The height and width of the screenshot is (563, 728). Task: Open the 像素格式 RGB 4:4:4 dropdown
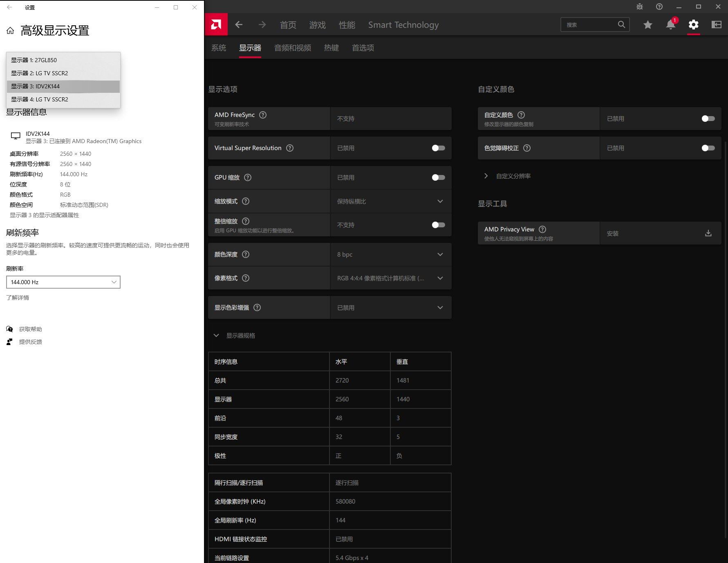pos(391,278)
